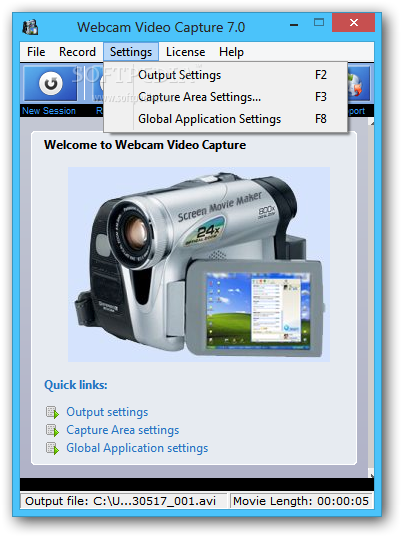This screenshot has height=537, width=402.
Task: Click icon beside Output settings quick link
Action: point(52,412)
